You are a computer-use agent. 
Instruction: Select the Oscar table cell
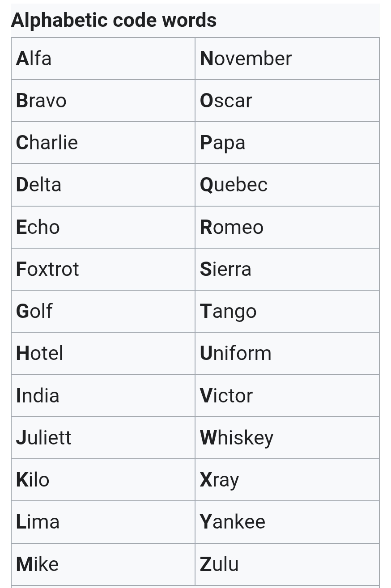pyautogui.click(x=226, y=101)
